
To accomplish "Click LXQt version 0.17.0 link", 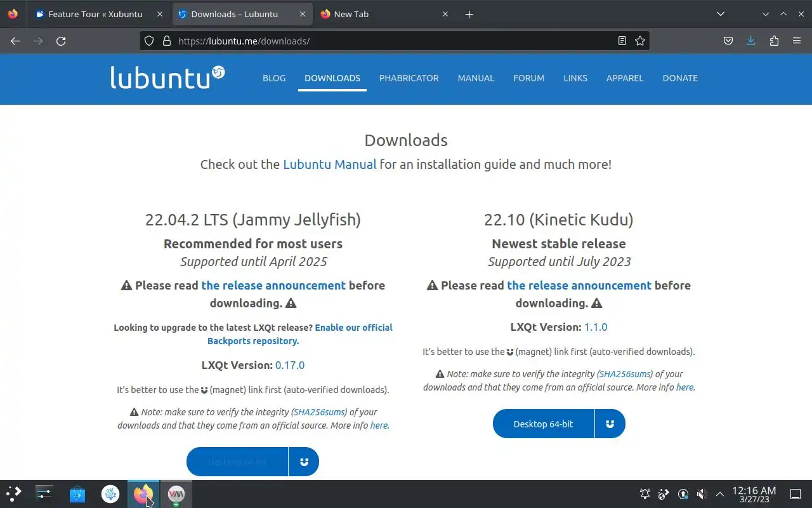I will tap(290, 365).
